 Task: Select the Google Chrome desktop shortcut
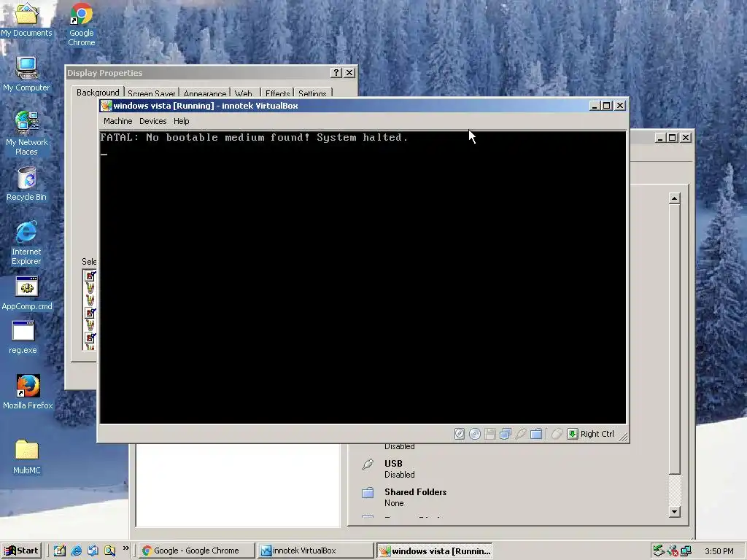(x=82, y=24)
